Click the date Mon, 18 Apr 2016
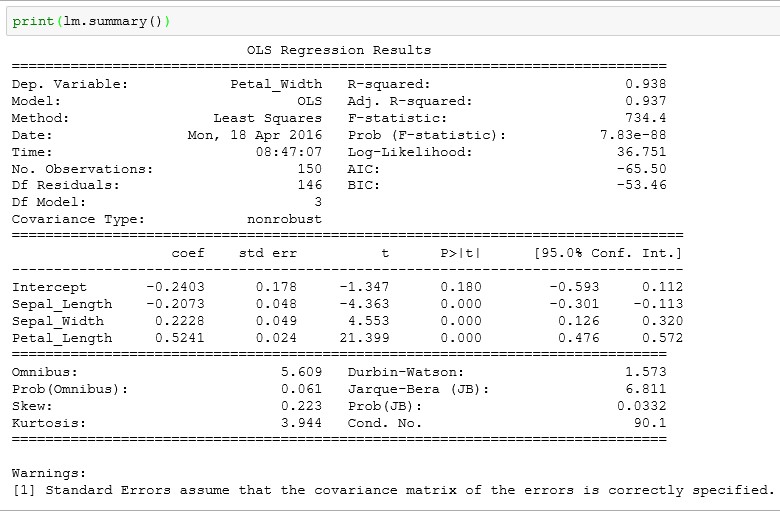Screen dimensions: 780x511 tap(254, 135)
